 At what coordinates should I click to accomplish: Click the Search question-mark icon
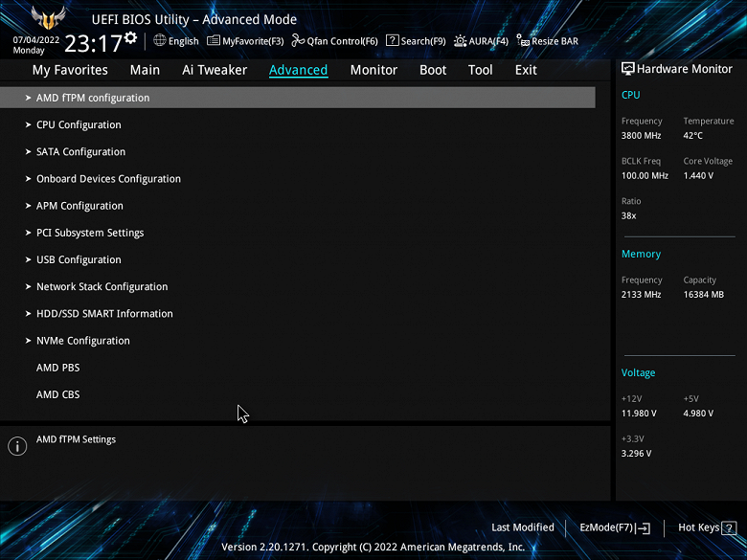392,40
